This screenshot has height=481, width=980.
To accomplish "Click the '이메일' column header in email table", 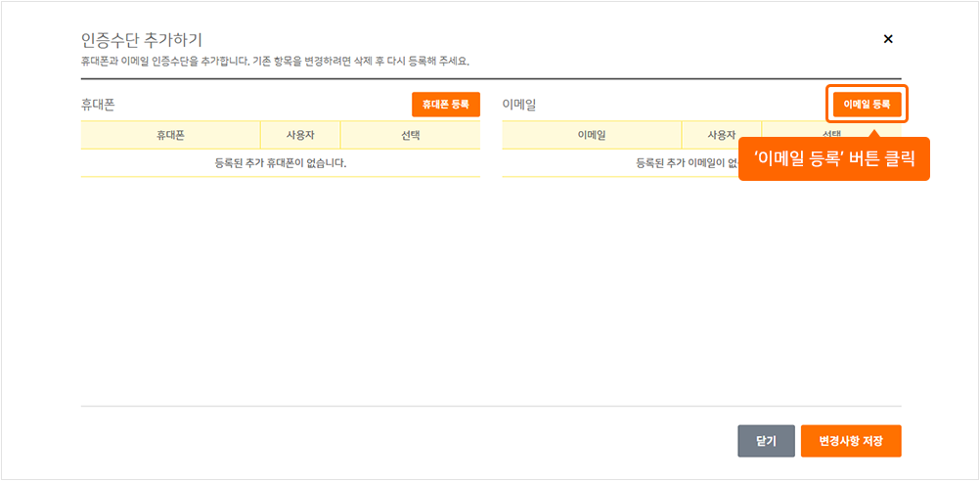I will [592, 135].
